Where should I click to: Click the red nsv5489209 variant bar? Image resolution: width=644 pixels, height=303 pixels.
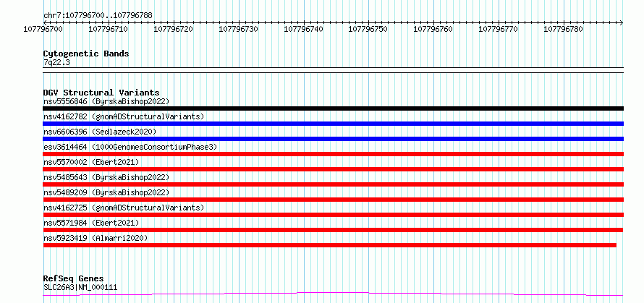point(333,200)
